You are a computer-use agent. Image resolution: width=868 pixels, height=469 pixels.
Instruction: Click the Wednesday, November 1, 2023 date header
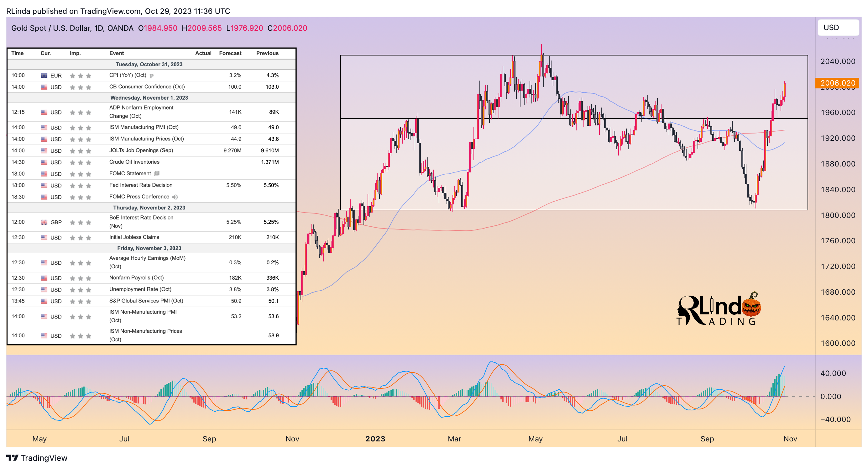coord(149,98)
